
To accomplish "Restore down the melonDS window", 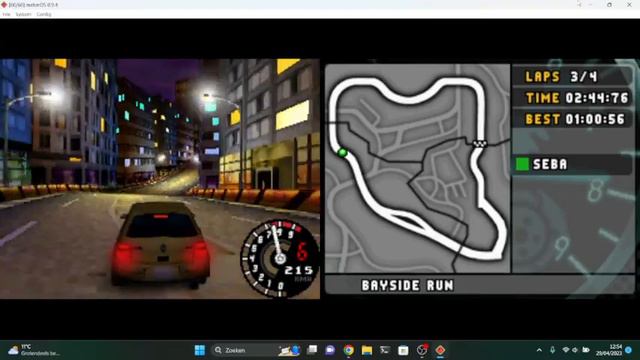I will coord(609,4).
